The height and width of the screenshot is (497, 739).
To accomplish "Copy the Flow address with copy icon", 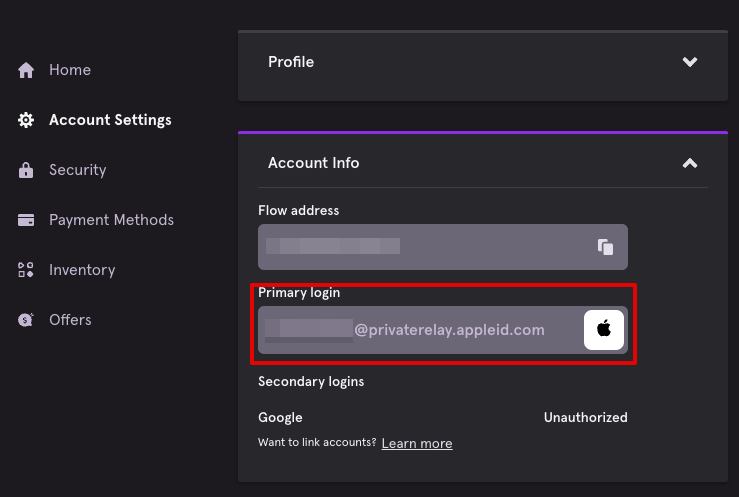I will 605,247.
